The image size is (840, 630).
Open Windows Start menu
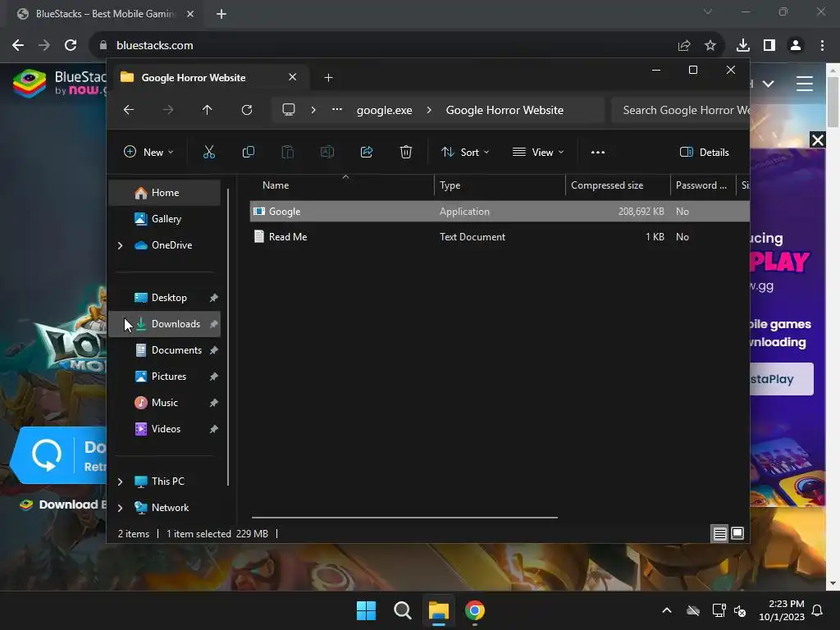point(367,610)
